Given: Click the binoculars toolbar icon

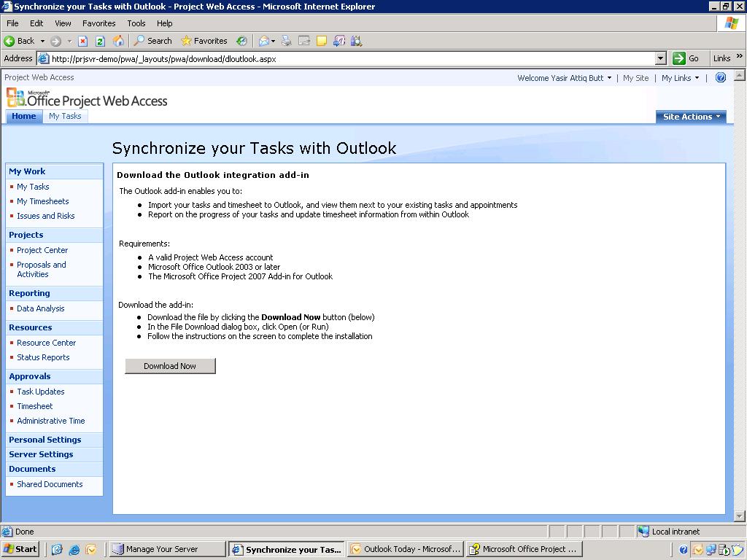Looking at the screenshot, I should 356,41.
